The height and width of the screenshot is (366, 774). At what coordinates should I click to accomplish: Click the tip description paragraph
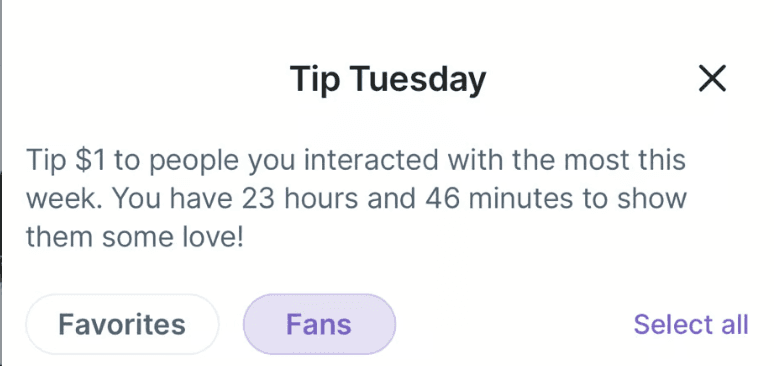(356, 199)
